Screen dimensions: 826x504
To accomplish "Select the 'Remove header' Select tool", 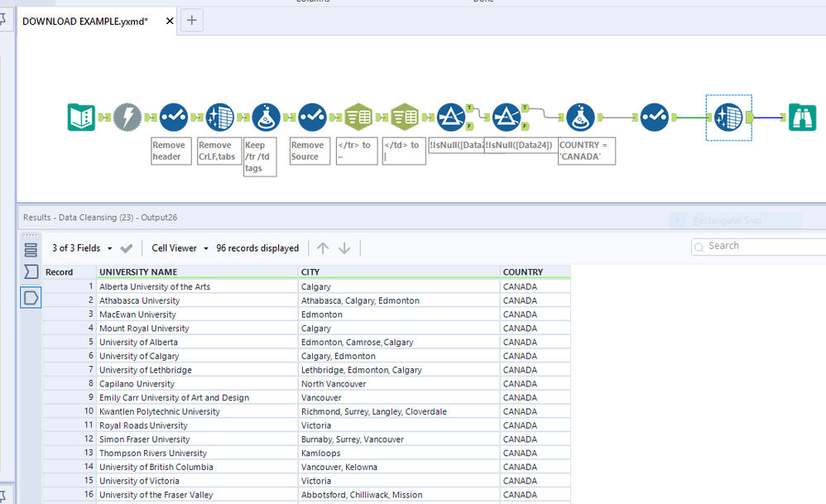I will [x=173, y=118].
